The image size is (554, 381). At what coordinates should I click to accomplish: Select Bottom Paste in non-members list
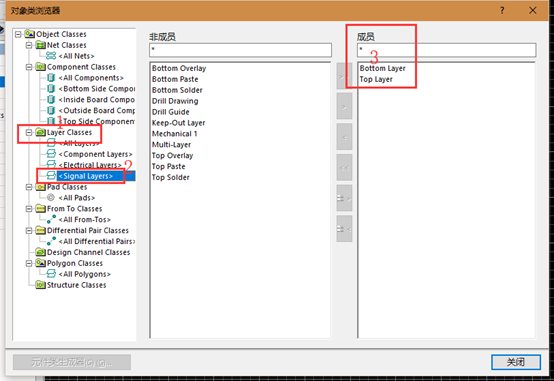click(175, 79)
